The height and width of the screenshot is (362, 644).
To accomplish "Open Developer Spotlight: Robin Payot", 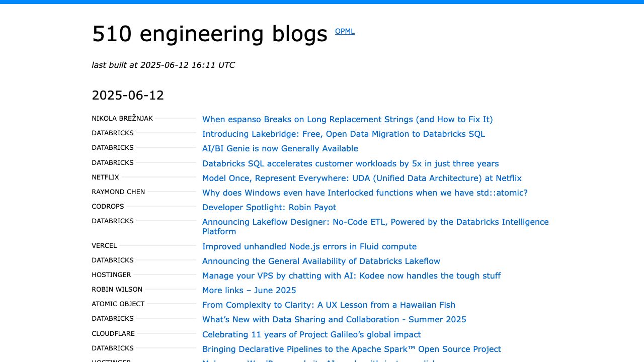I will pos(269,208).
